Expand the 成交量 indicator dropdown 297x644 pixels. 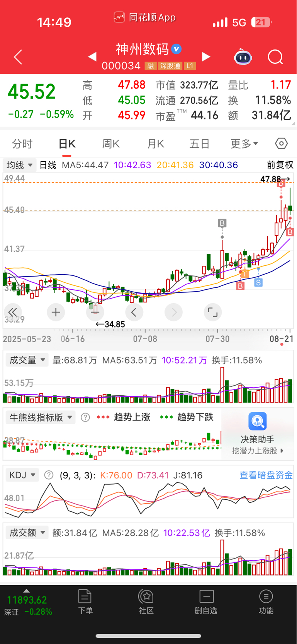tap(27, 360)
